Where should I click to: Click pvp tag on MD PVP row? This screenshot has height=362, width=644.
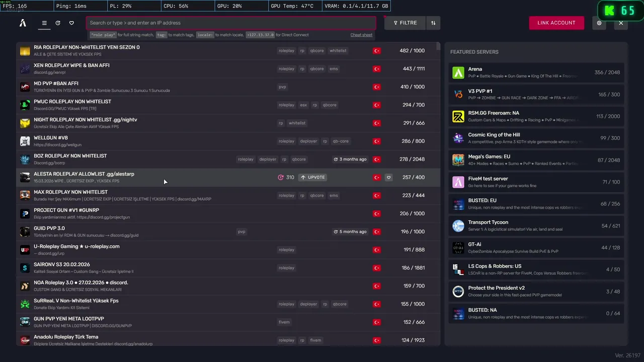pos(282,87)
